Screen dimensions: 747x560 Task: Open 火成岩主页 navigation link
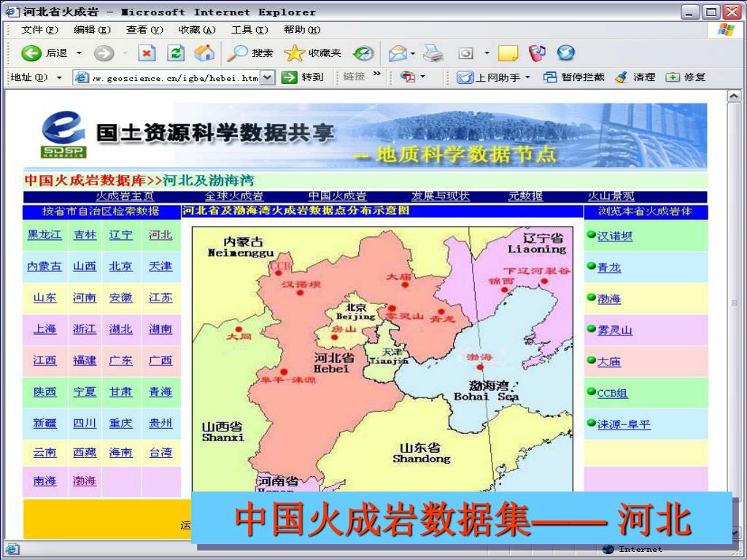click(125, 196)
